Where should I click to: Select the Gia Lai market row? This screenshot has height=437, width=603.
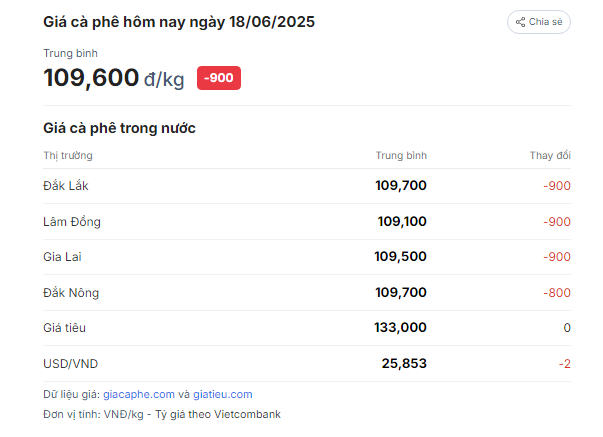pyautogui.click(x=307, y=257)
